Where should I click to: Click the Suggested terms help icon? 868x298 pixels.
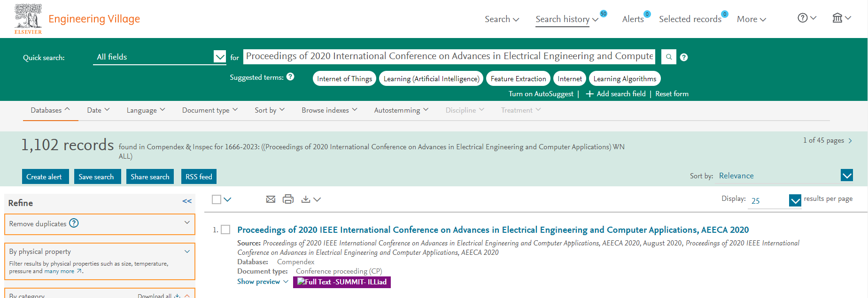click(290, 76)
